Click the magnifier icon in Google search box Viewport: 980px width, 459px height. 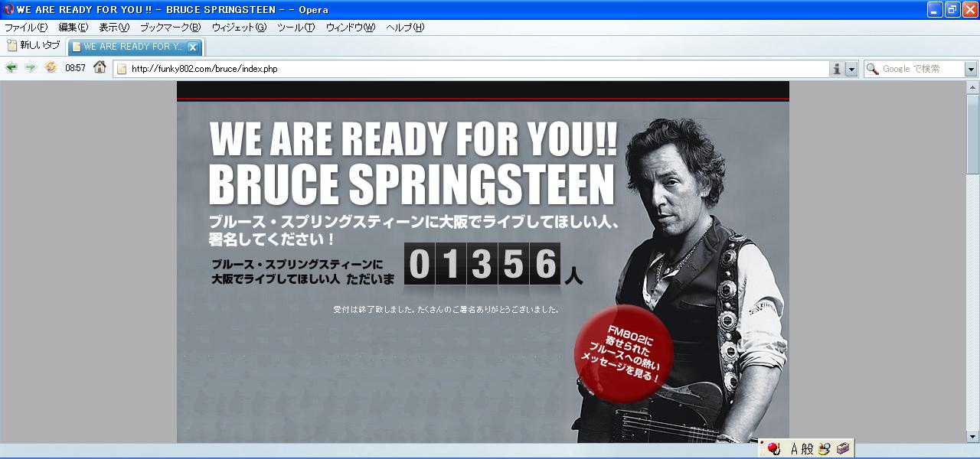(872, 69)
